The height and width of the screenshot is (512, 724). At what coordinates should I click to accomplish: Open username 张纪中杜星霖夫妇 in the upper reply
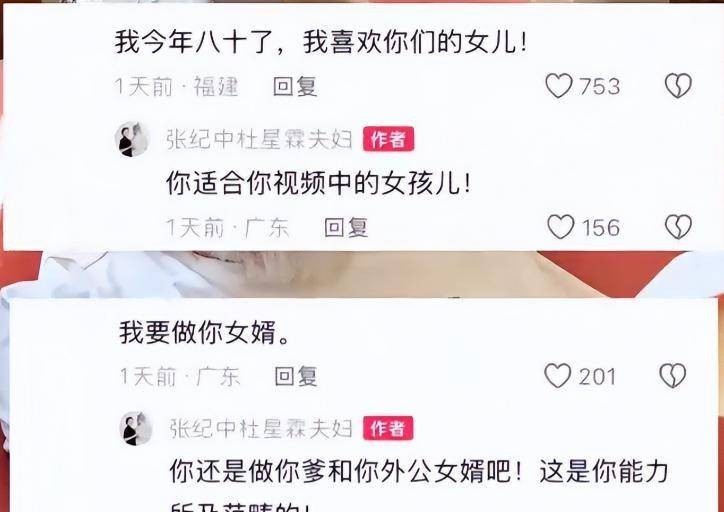(259, 139)
